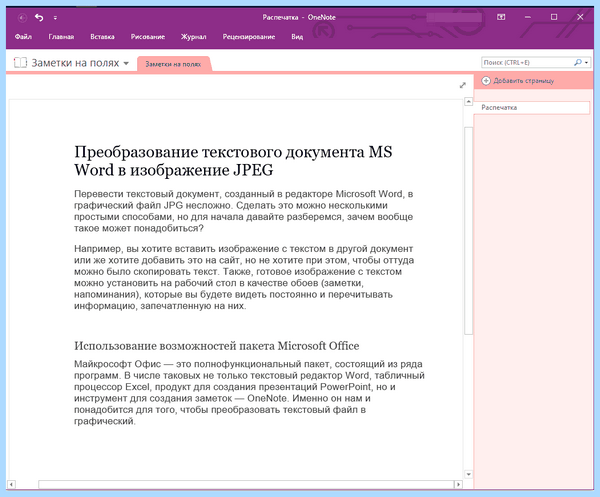Click the vertical scrollbar thumb

(468, 231)
